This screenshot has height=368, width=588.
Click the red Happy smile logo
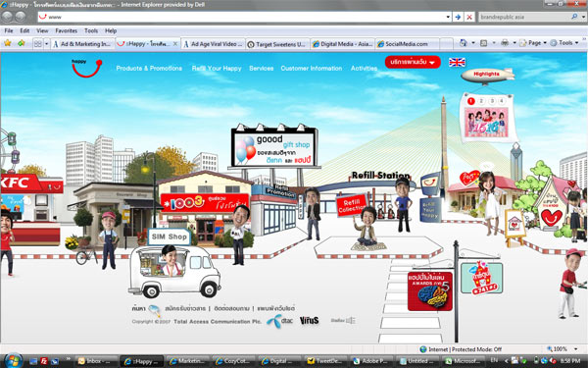coord(86,69)
